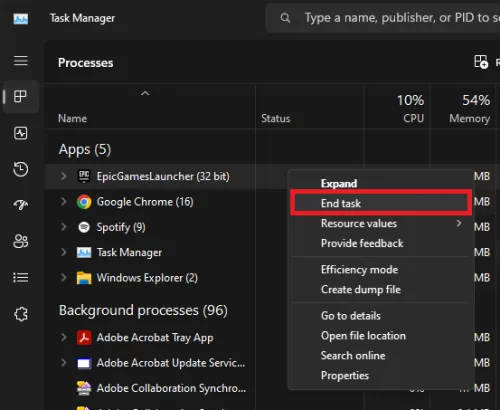Open the Details list sidebar icon
The width and height of the screenshot is (500, 410).
(21, 277)
